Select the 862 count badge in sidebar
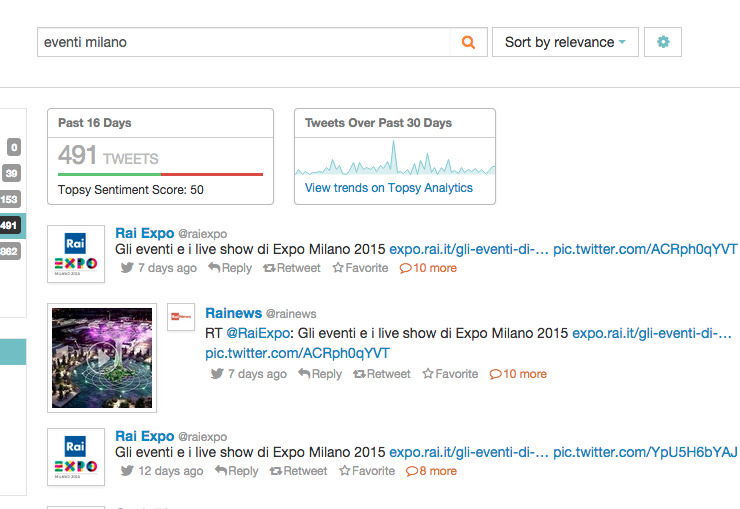Screen dimensions: 740x509 pyautogui.click(x=9, y=251)
